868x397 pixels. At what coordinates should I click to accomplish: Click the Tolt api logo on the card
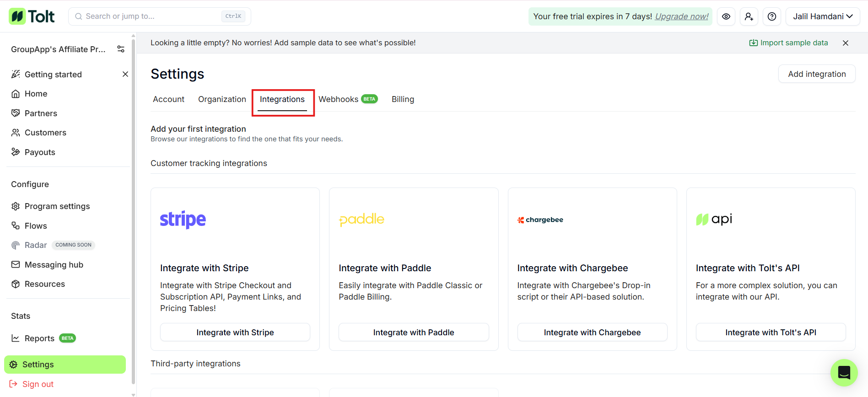pos(714,220)
